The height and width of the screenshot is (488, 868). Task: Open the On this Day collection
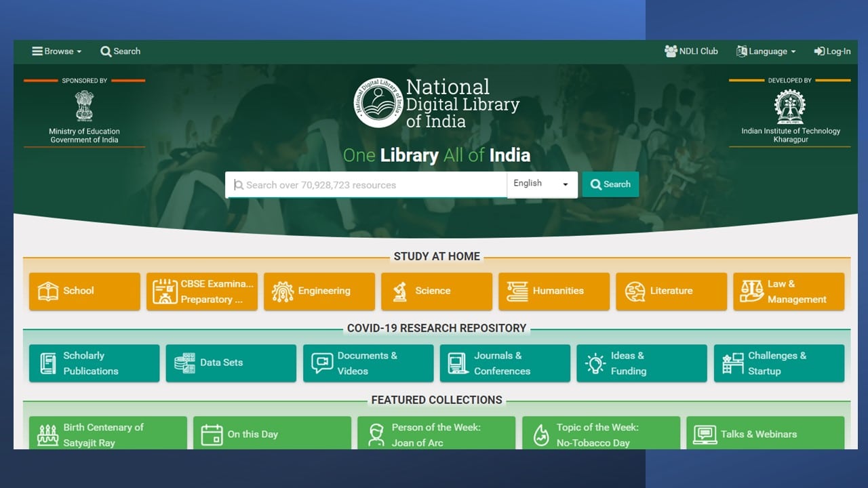[272, 434]
